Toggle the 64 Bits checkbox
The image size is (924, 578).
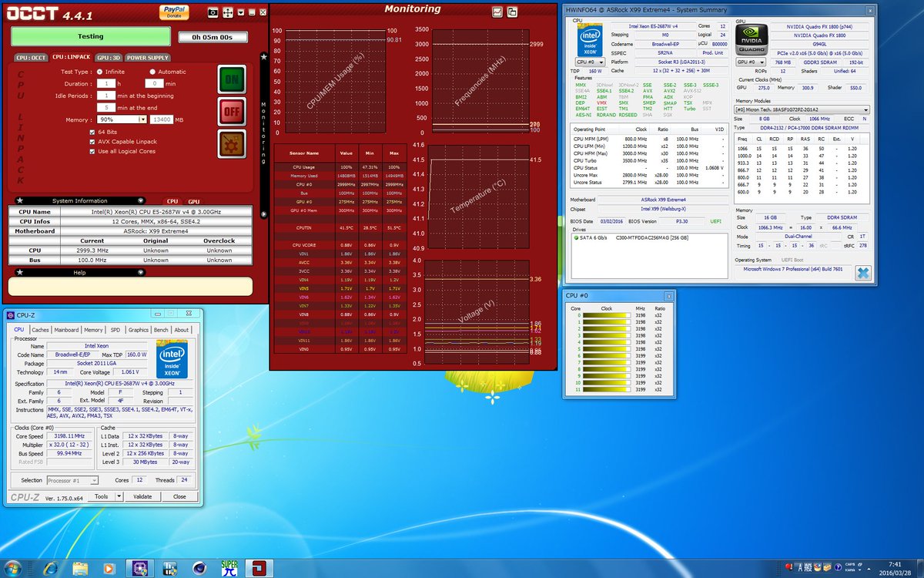[92, 133]
